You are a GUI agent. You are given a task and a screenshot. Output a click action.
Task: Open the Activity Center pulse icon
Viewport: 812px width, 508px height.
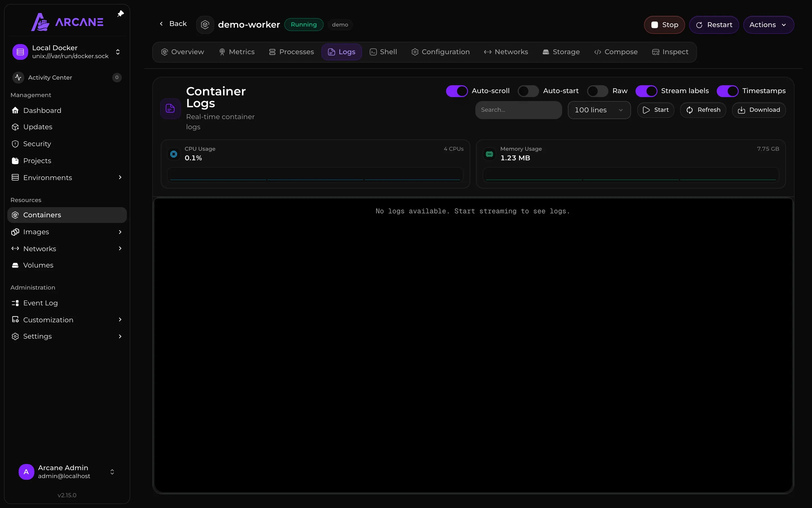(x=18, y=78)
